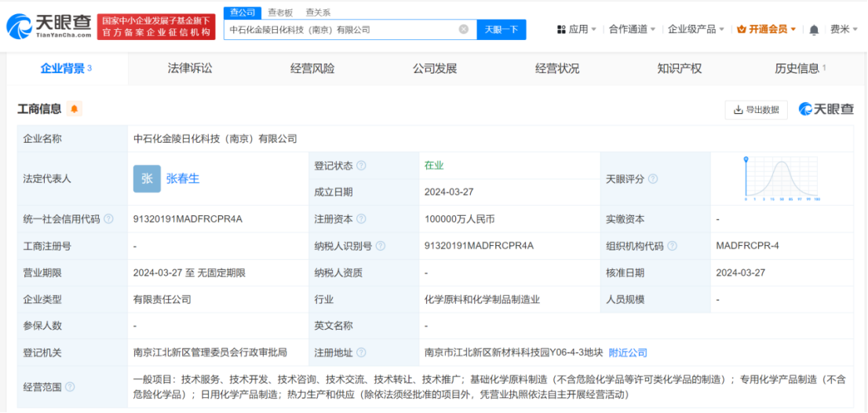
Task: Open the 应用 dropdown menu
Action: [576, 29]
